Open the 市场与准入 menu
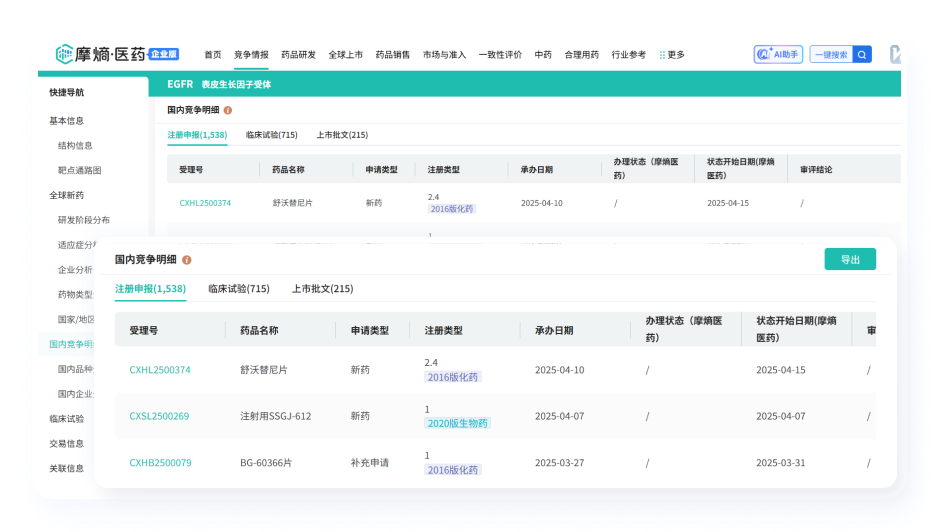 (444, 55)
